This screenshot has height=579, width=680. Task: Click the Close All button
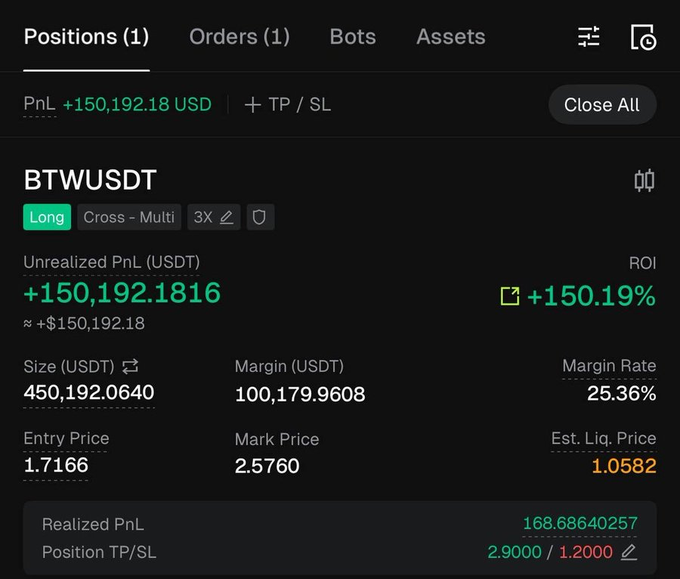point(602,105)
